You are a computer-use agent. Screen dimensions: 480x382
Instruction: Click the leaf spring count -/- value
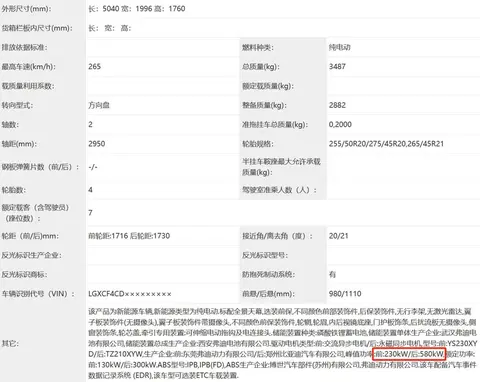click(93, 167)
